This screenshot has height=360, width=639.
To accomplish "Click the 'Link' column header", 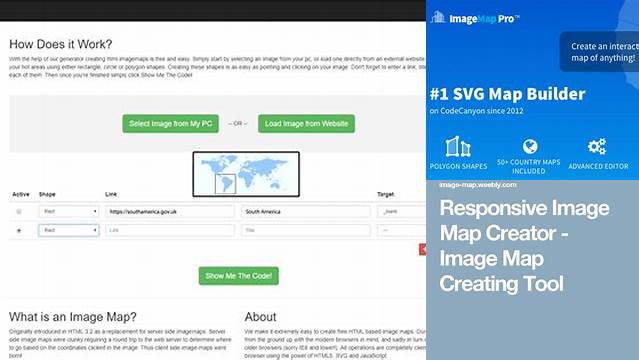I will click(x=111, y=194).
